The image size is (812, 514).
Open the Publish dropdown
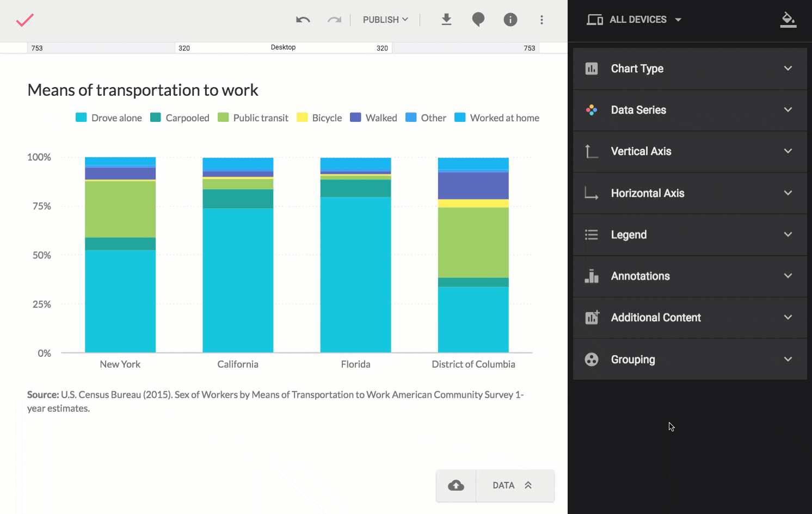385,20
